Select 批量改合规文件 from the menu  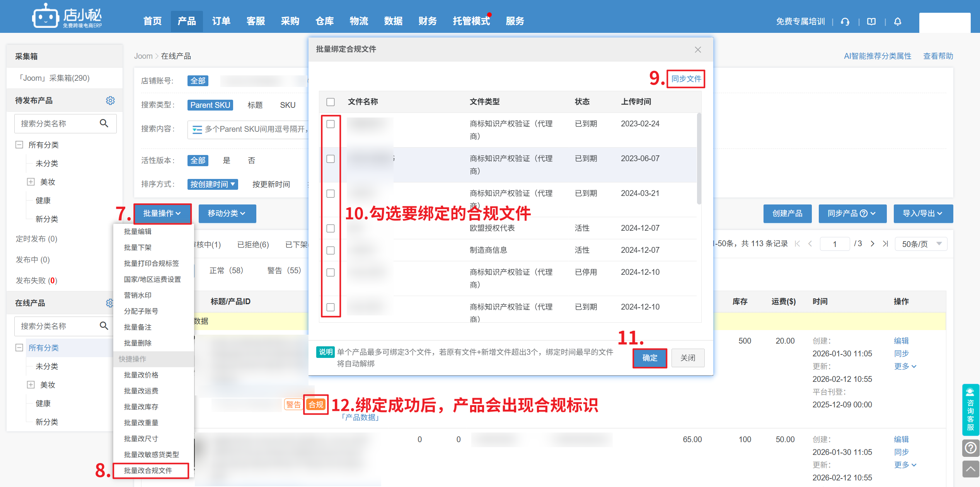pyautogui.click(x=148, y=470)
